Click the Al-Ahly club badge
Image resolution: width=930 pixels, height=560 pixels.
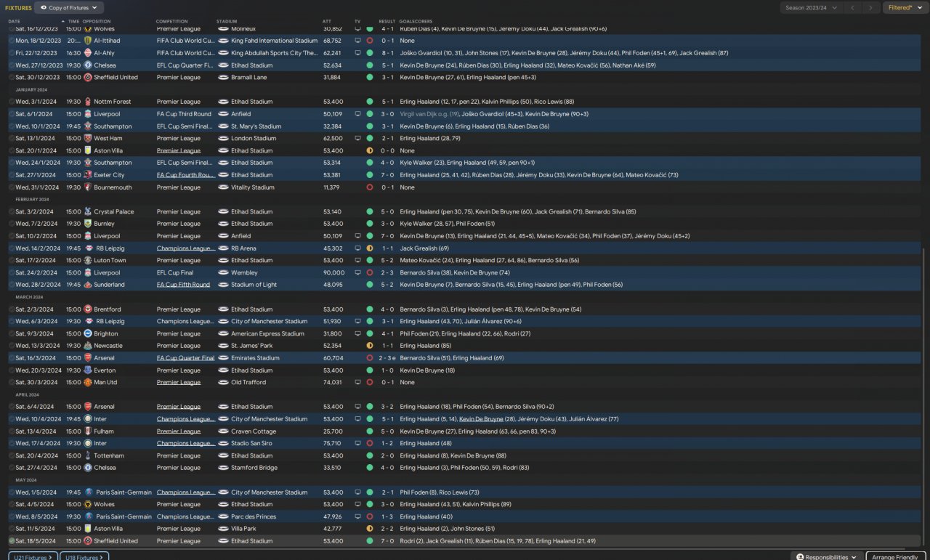(88, 53)
